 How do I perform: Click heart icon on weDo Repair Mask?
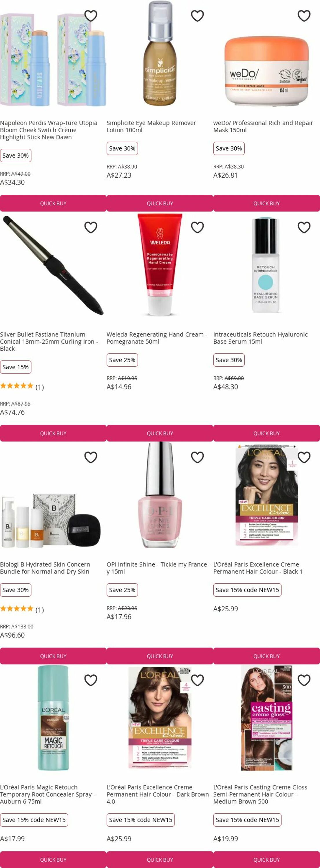[304, 16]
